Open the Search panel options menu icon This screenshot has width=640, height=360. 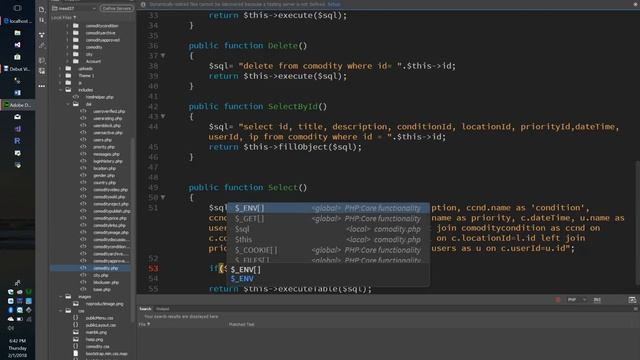635,309
